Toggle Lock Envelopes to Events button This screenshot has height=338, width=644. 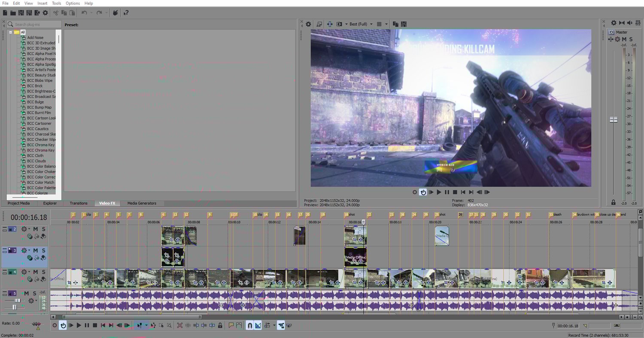click(281, 326)
